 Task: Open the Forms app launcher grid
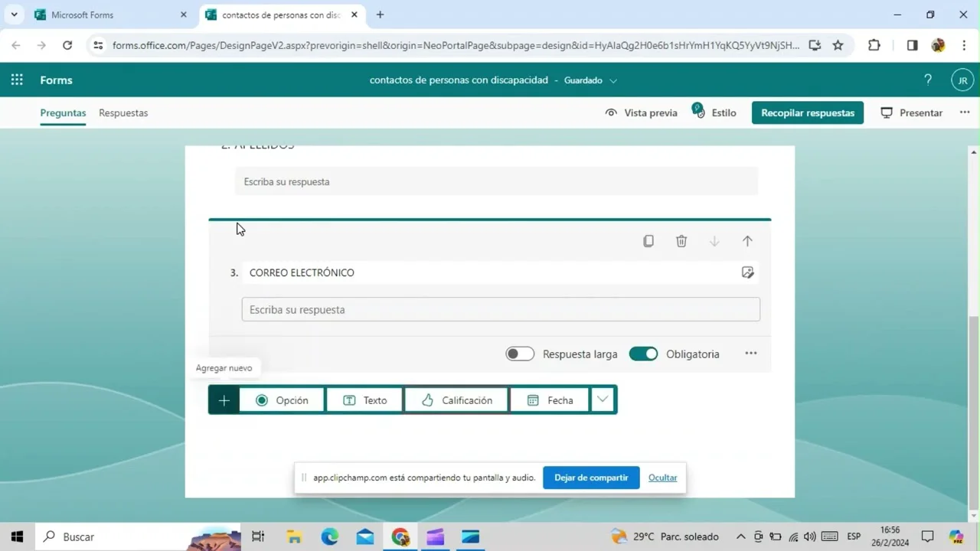17,80
